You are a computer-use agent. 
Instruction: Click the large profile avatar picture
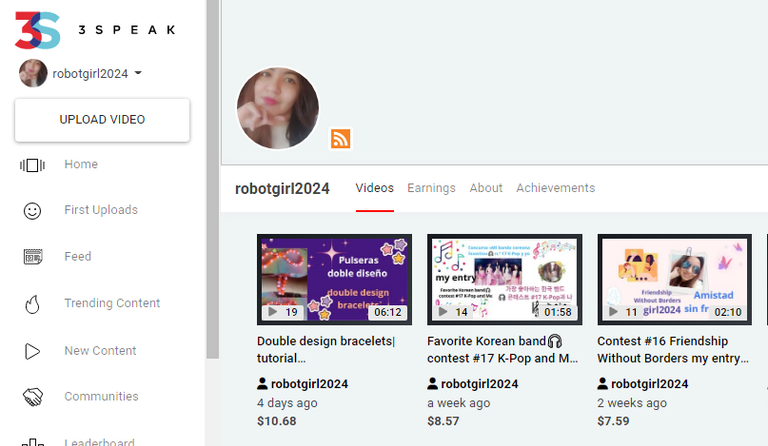tap(278, 109)
